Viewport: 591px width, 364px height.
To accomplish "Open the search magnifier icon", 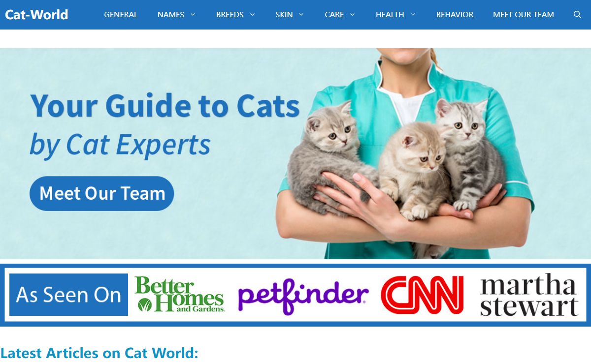I will (577, 15).
